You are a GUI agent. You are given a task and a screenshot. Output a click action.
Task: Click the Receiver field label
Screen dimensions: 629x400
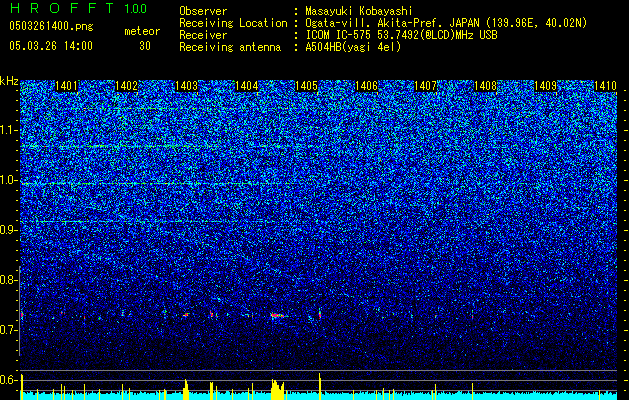203,35
